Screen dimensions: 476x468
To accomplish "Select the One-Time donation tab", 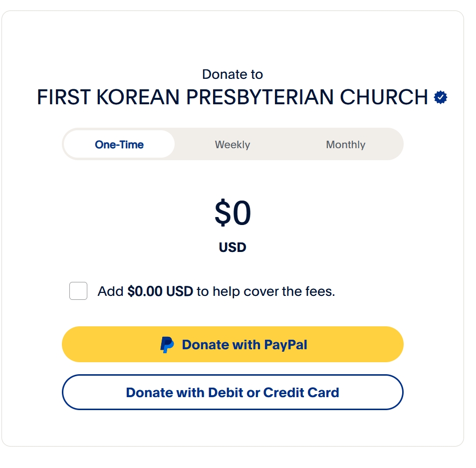I will (119, 145).
